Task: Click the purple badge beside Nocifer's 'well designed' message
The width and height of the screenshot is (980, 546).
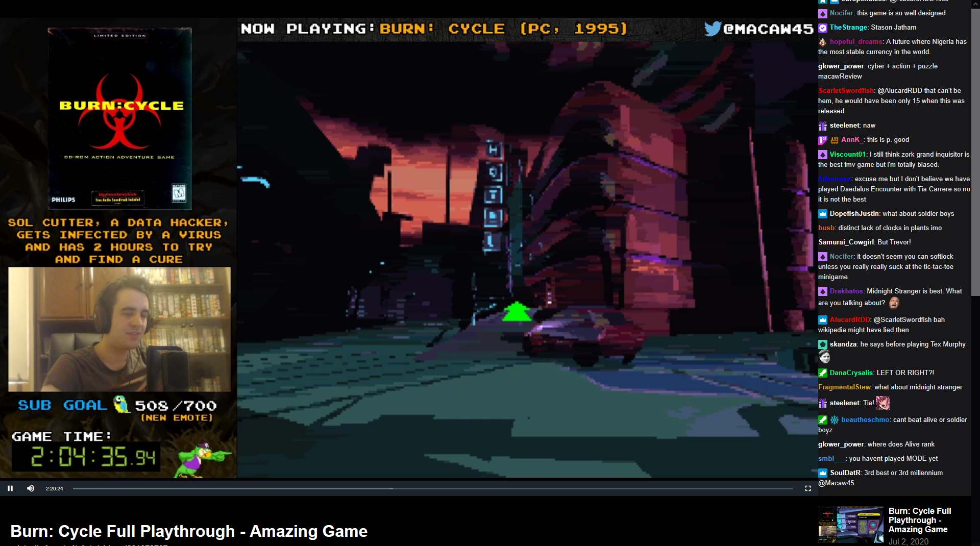Action: 823,13
